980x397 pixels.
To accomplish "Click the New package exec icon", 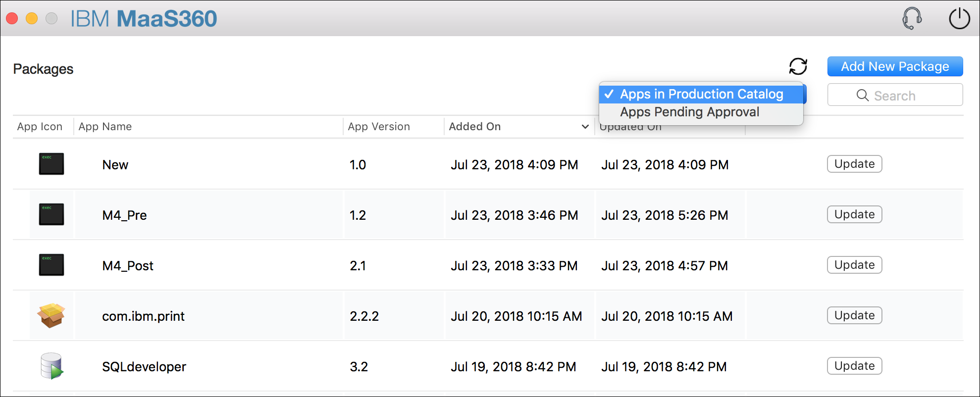I will 52,164.
